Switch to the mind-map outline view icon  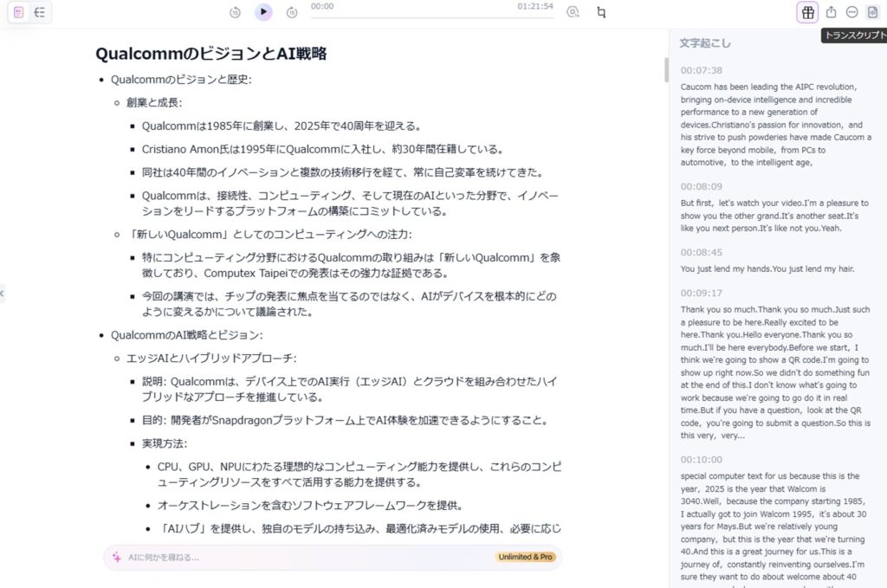click(40, 12)
